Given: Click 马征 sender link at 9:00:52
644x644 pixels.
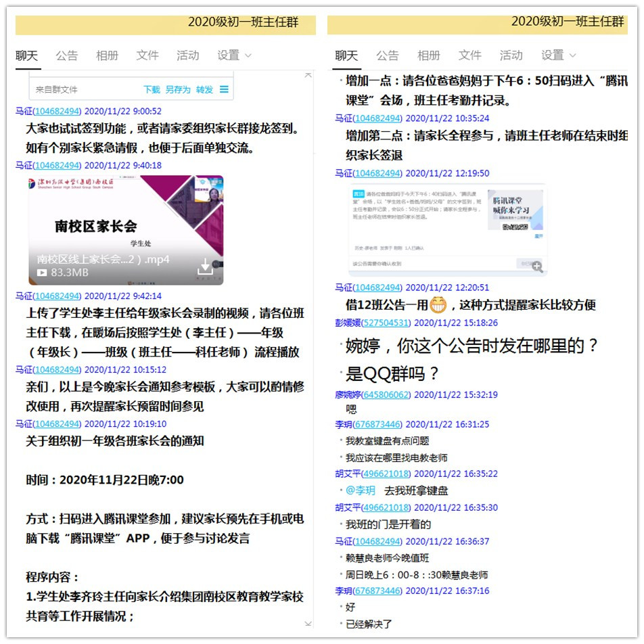Looking at the screenshot, I should 48,112.
